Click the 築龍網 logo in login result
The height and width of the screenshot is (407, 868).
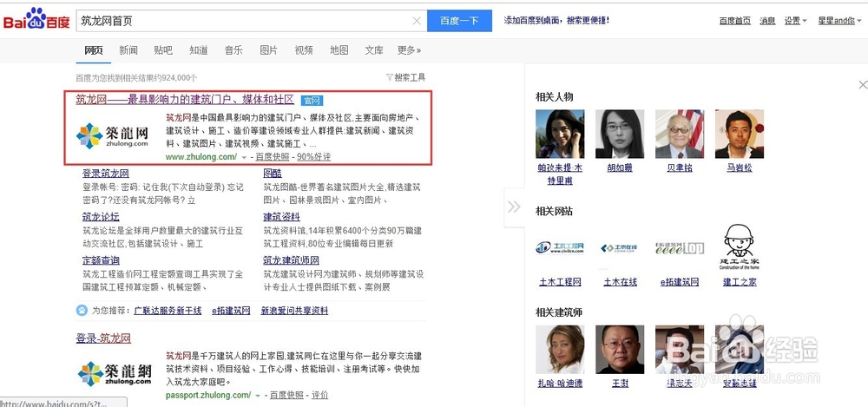point(114,374)
